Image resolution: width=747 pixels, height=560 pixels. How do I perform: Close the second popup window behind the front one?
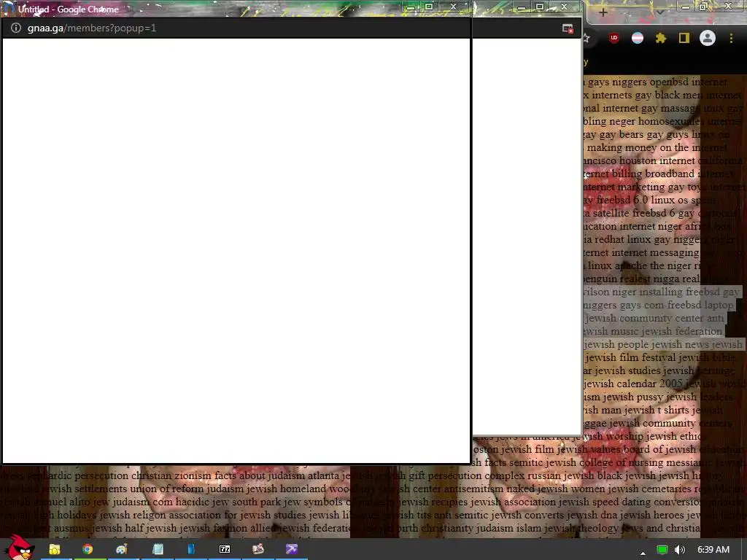pyautogui.click(x=564, y=7)
